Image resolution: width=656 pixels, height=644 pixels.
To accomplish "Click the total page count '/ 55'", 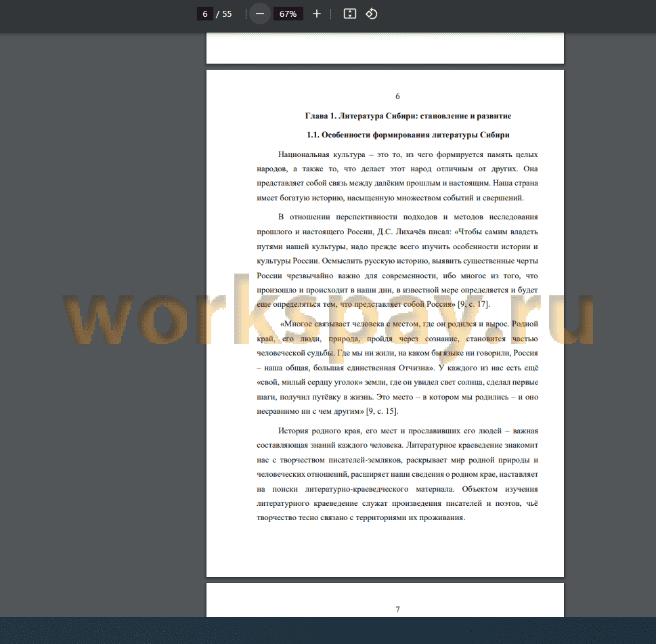I will (224, 14).
